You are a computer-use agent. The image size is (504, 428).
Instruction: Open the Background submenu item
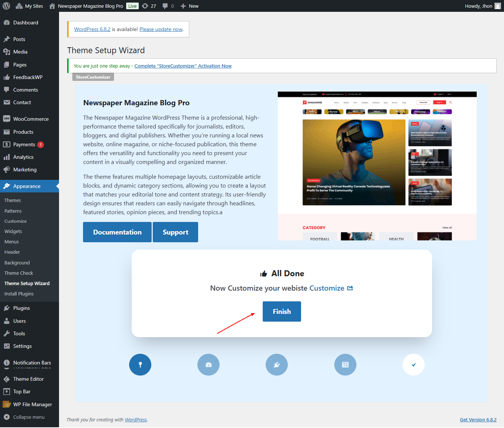pyautogui.click(x=17, y=263)
